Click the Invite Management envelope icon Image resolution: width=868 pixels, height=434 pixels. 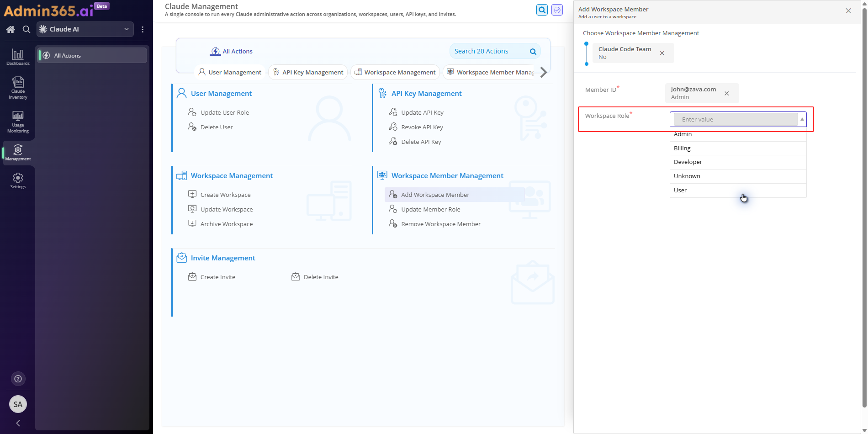click(181, 258)
